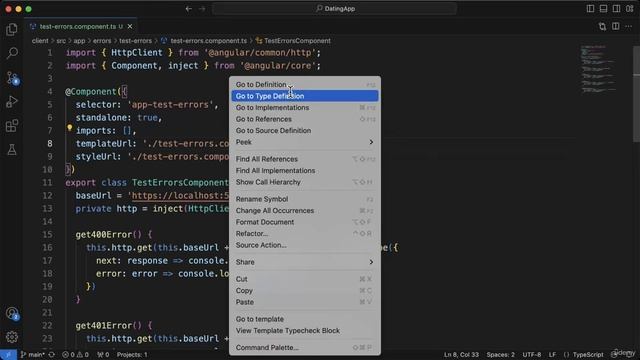This screenshot has height=360, width=640.
Task: Choose Show Call Hierarchy
Action: point(305,182)
